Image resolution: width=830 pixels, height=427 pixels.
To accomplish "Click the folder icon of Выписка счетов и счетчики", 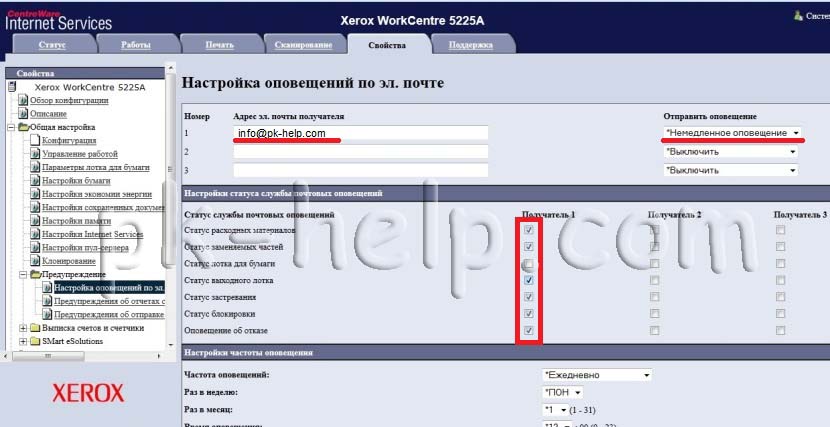I will (x=35, y=328).
